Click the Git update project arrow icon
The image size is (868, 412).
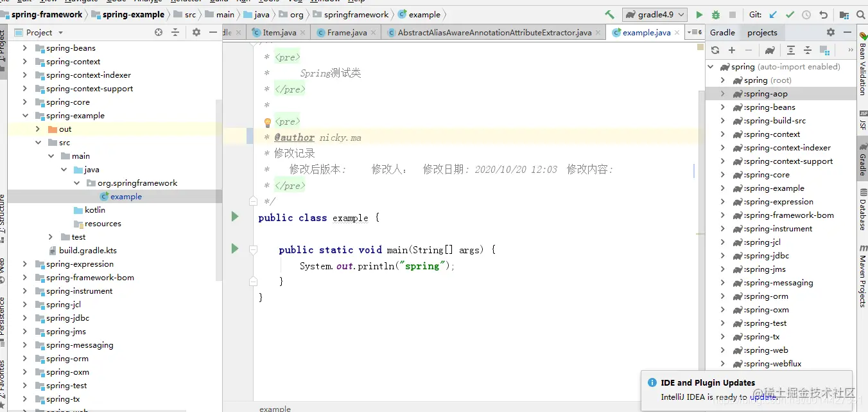pyautogui.click(x=773, y=15)
